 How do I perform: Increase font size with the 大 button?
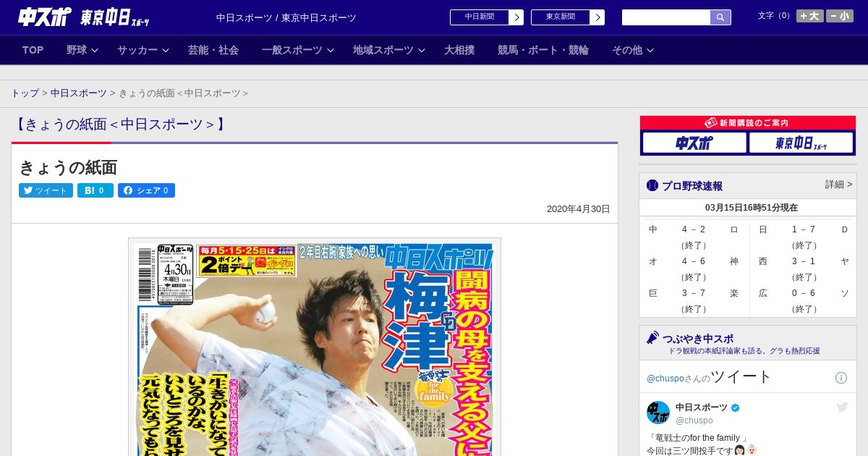[810, 16]
